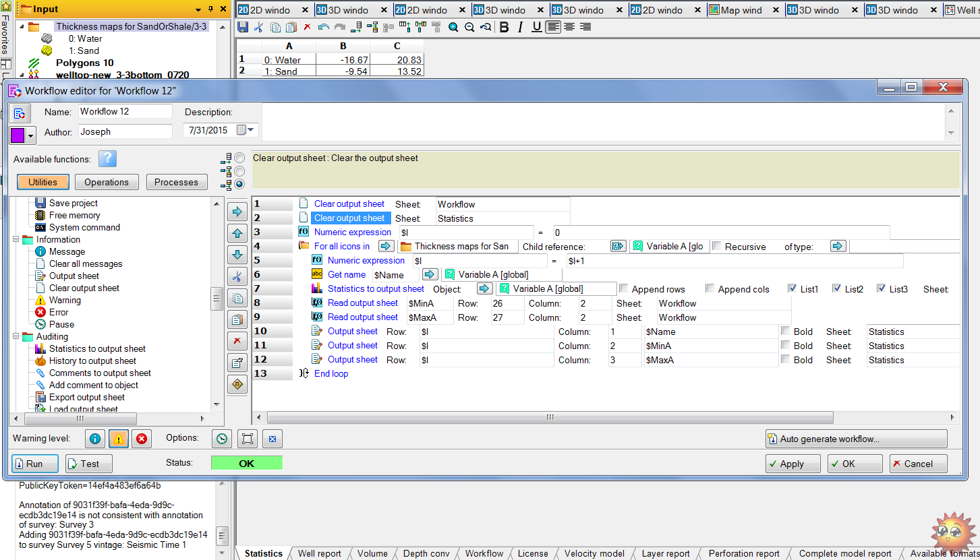Cut selected workflow line with scissors button
Viewport: 980px width, 560px height.
click(x=237, y=276)
